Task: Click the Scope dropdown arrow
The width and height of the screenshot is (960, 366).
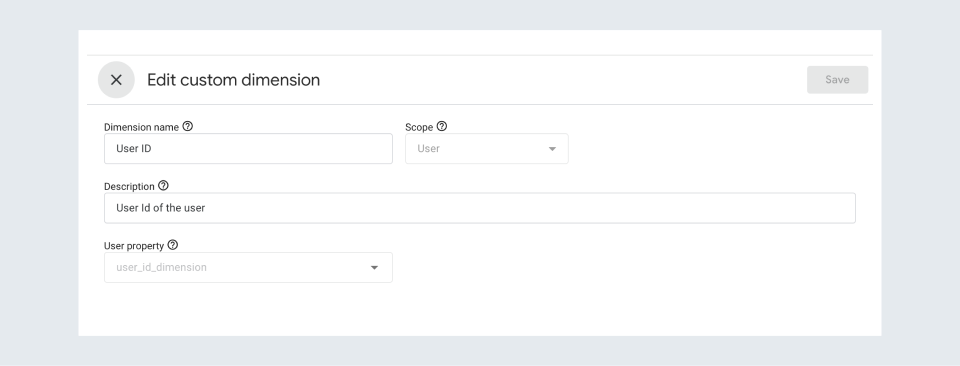Action: click(552, 149)
